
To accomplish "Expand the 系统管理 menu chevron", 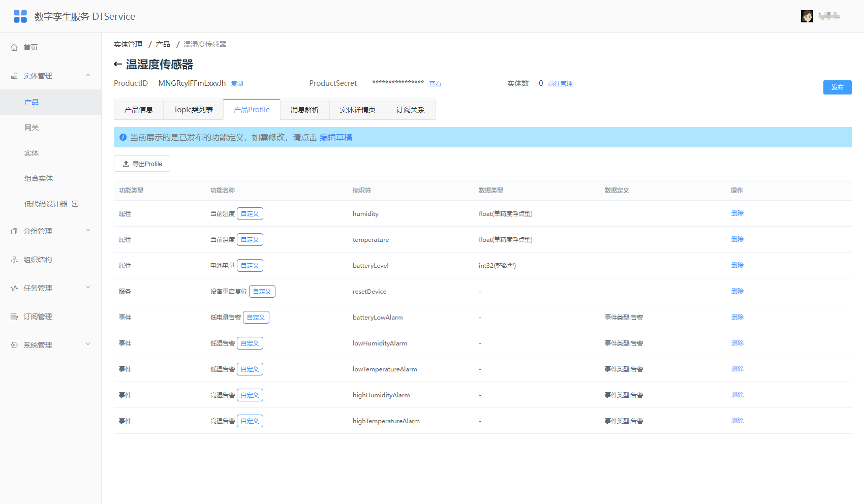I will point(88,344).
